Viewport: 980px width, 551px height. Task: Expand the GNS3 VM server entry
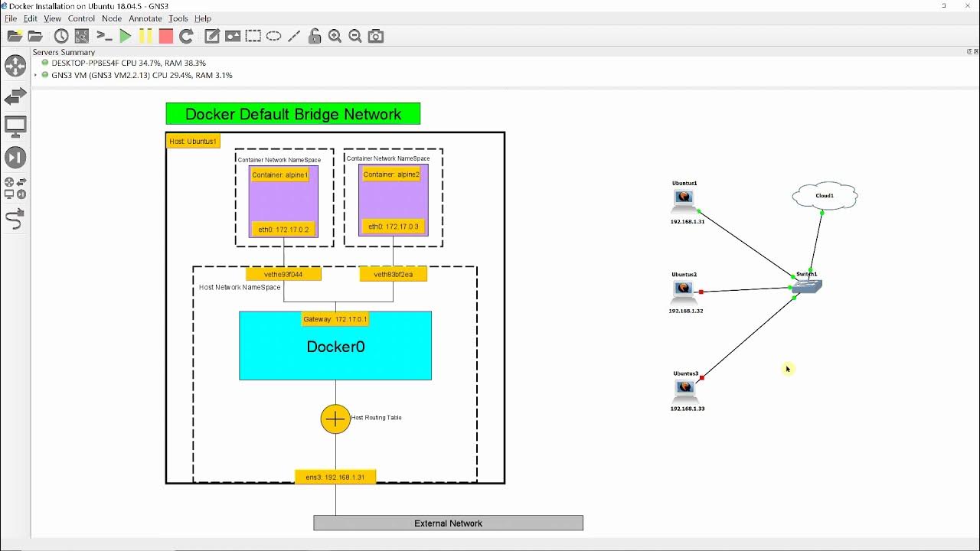coord(36,75)
